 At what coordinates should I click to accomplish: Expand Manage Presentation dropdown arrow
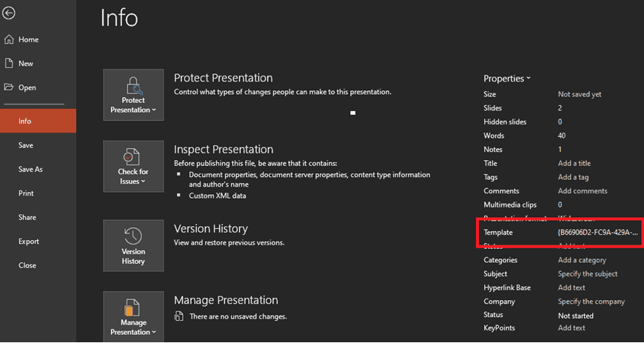pyautogui.click(x=154, y=333)
